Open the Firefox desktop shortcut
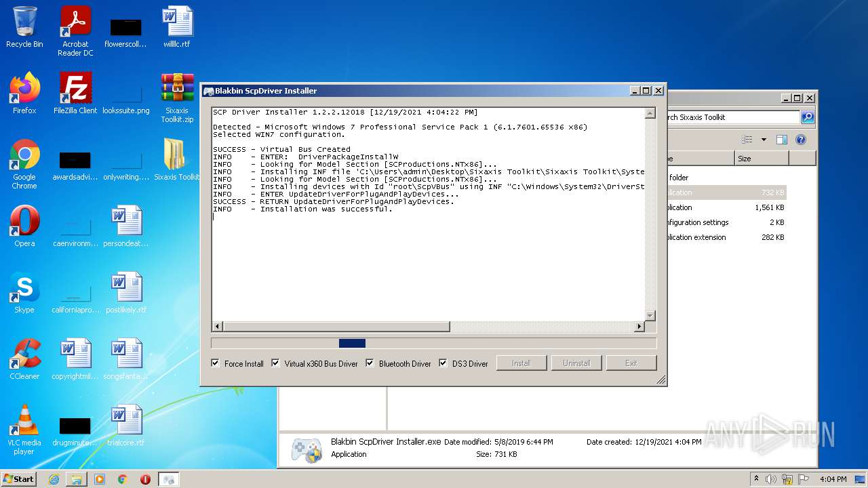 pyautogui.click(x=24, y=94)
